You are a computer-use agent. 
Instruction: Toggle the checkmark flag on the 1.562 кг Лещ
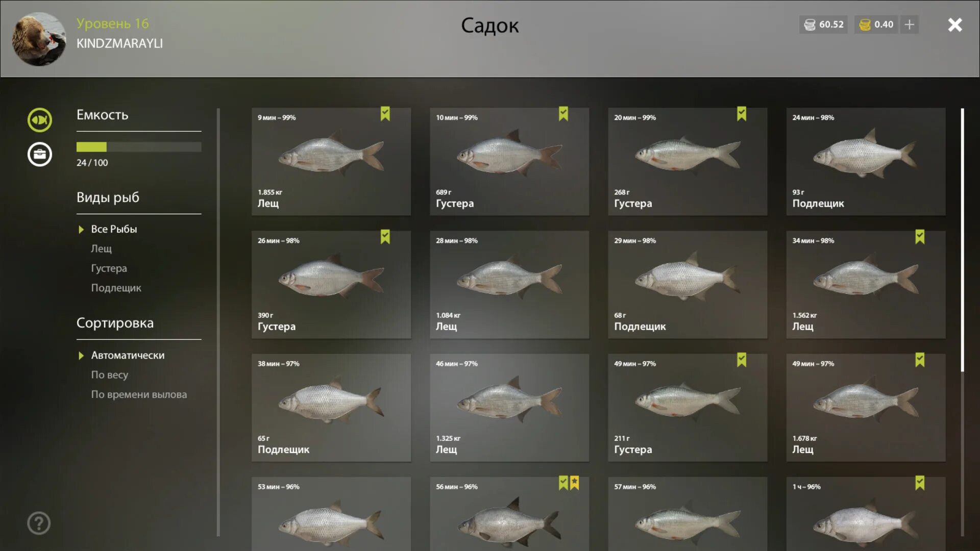point(919,237)
